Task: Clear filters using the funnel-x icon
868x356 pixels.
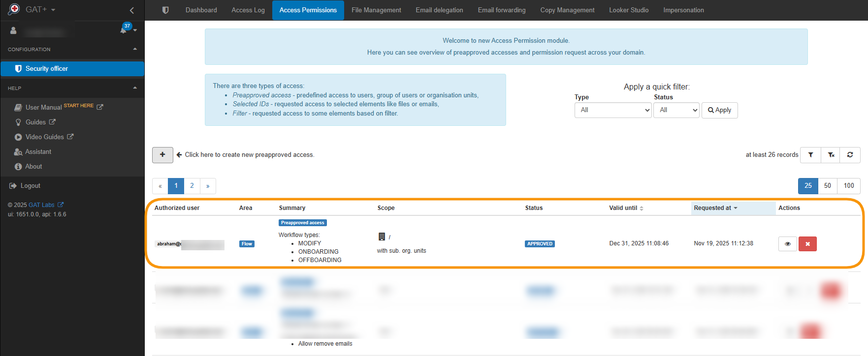Action: tap(831, 155)
